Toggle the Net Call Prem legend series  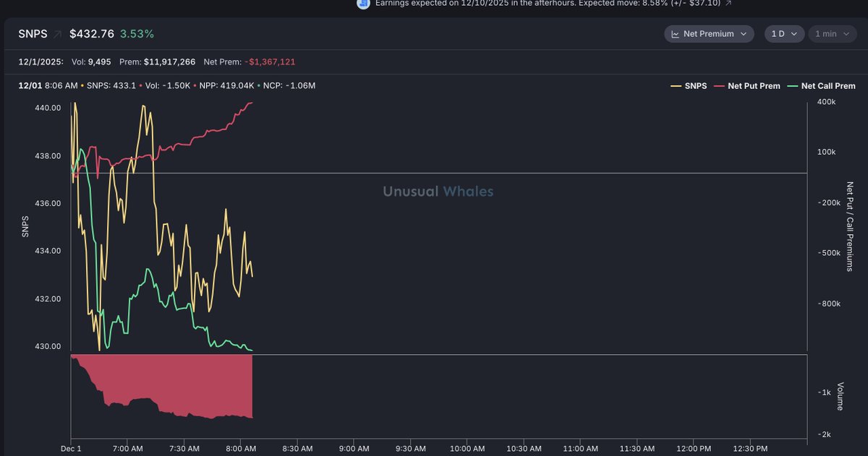tap(822, 86)
